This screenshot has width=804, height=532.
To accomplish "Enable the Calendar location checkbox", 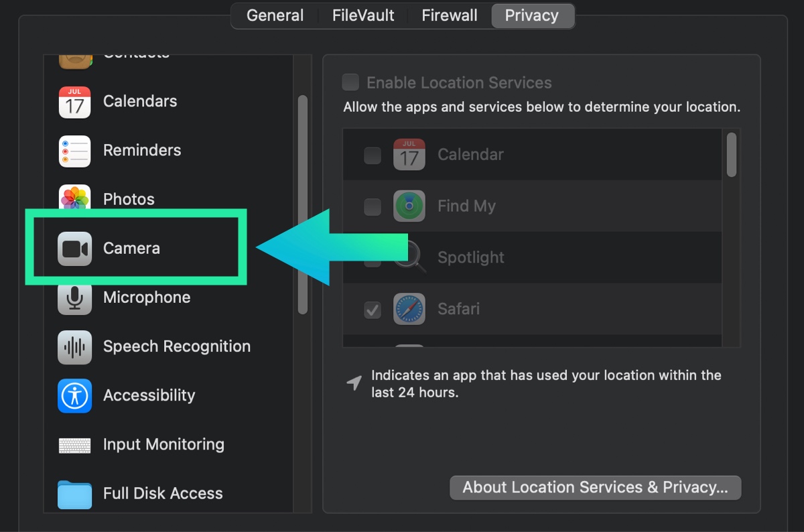I will (x=373, y=155).
